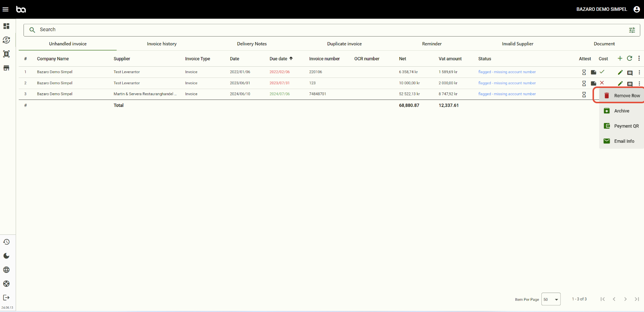This screenshot has height=312, width=644.
Task: Go to previous page of results
Action: 614,299
